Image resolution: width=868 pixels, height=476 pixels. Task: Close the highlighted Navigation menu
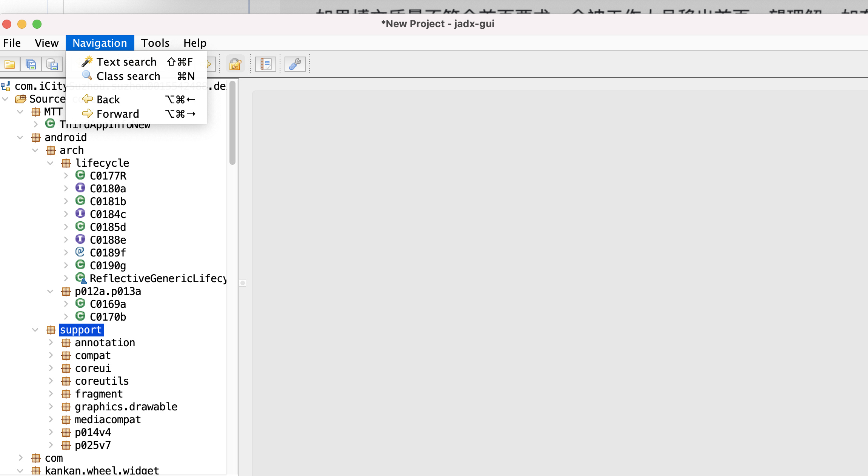pyautogui.click(x=100, y=43)
